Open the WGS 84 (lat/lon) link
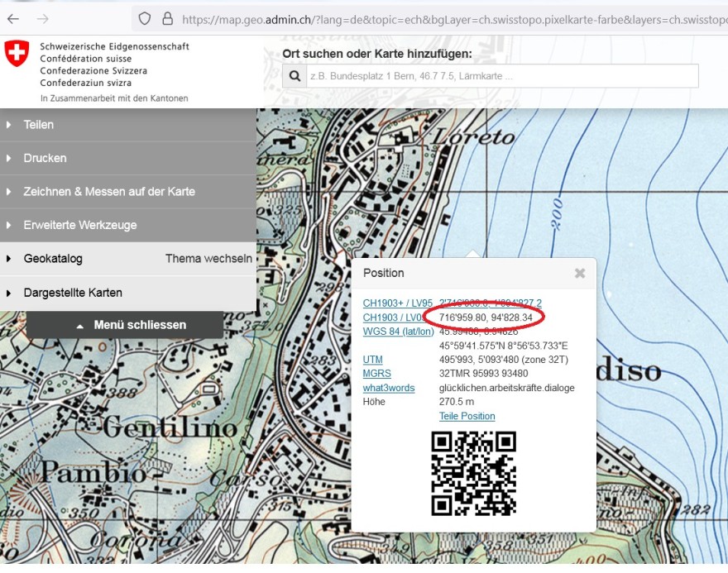This screenshot has height=573, width=728. tap(399, 332)
